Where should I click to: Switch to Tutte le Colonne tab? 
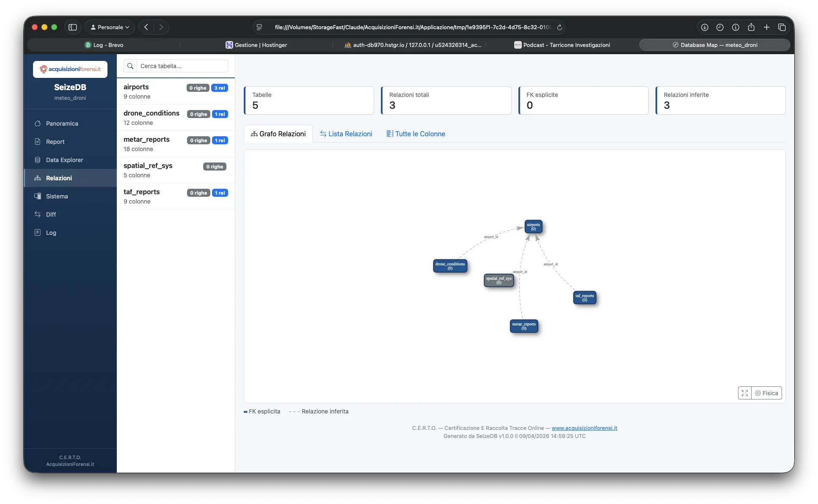(x=416, y=134)
